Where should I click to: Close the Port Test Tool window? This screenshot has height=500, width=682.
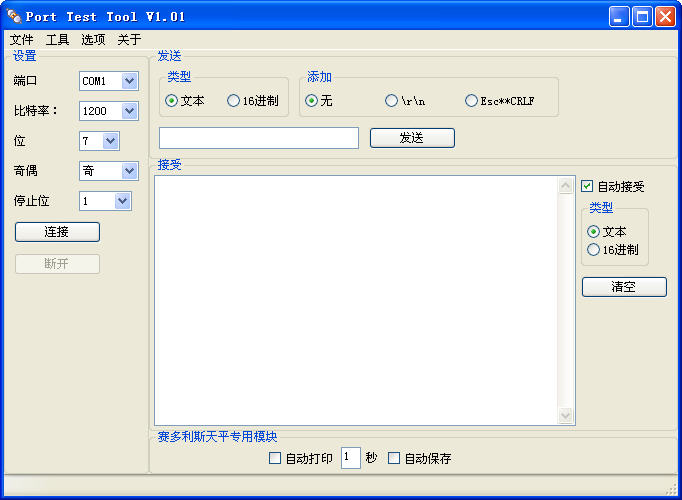click(x=665, y=17)
